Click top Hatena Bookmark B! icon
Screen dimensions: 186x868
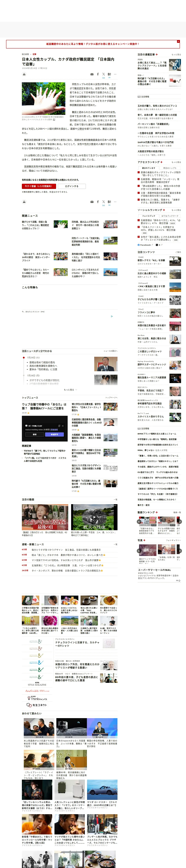tap(109, 74)
